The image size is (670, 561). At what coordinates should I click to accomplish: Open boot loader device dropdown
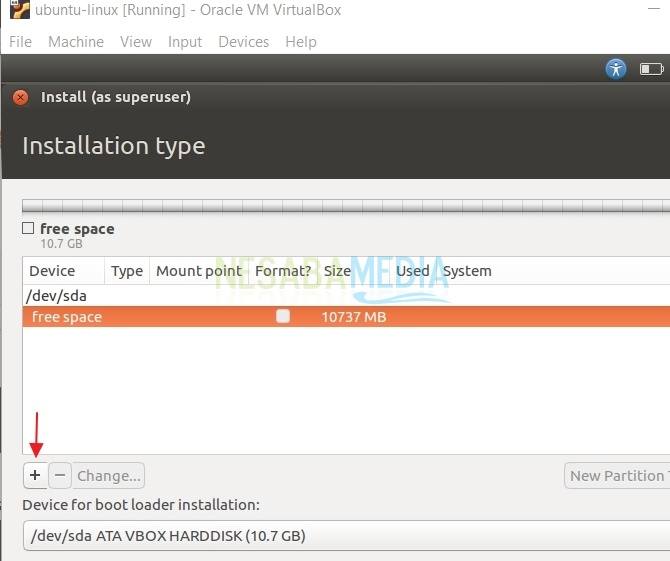347,535
